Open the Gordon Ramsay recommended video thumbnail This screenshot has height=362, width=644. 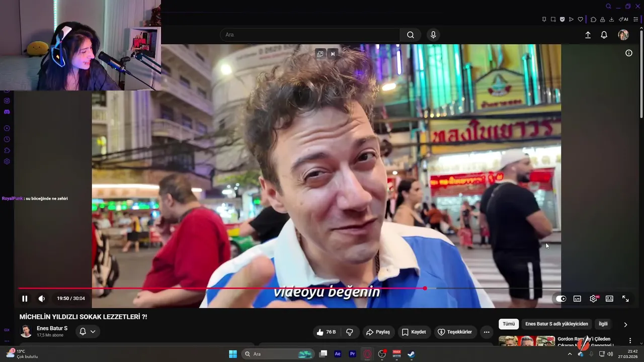(x=527, y=341)
